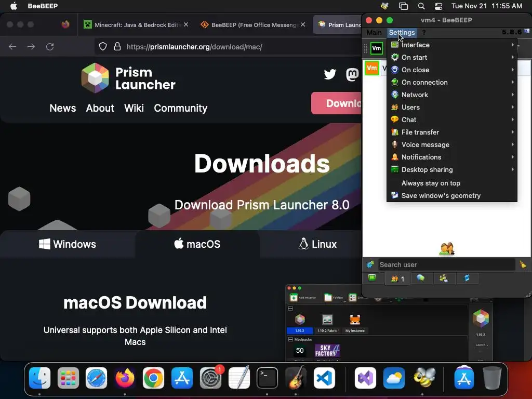Close the Minecraft browser tab
The width and height of the screenshot is (532, 399).
pyautogui.click(x=186, y=24)
